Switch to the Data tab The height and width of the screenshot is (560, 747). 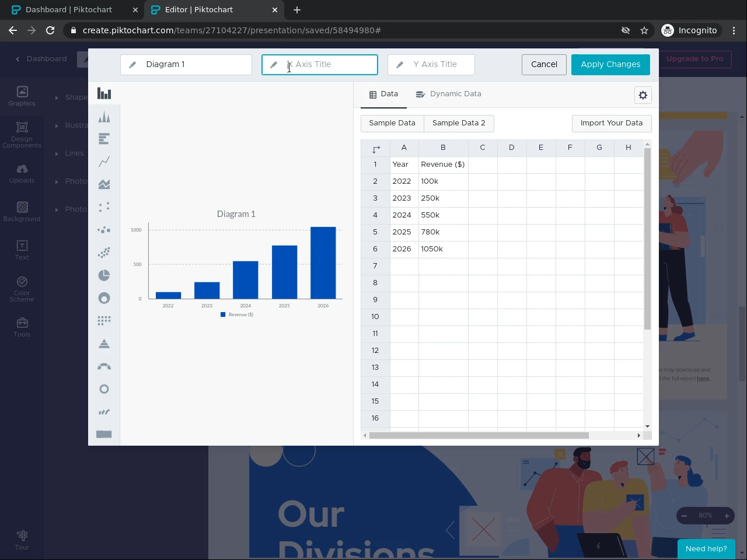pos(383,94)
